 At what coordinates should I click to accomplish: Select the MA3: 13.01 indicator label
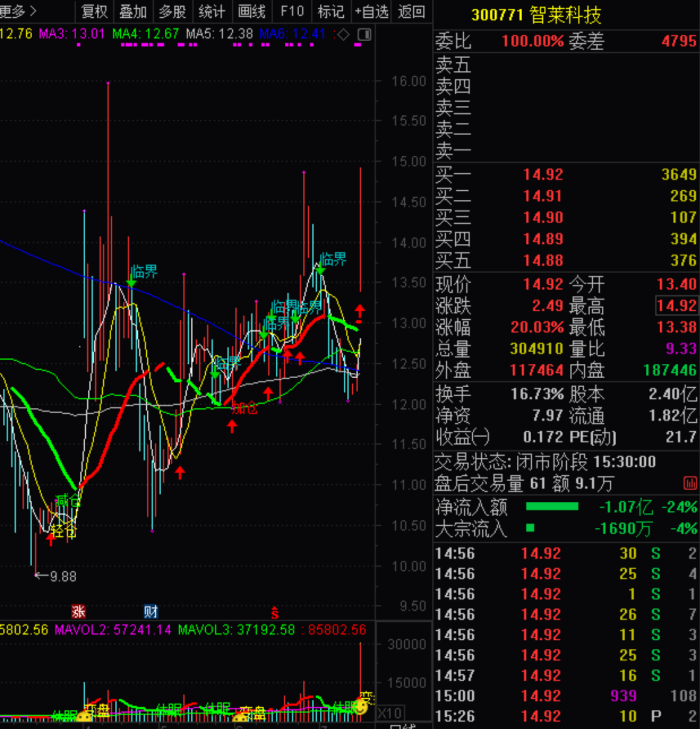click(x=72, y=34)
